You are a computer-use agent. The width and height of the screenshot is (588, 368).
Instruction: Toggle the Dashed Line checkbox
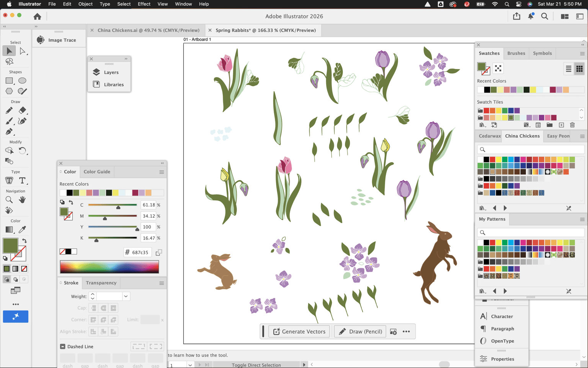(62, 347)
